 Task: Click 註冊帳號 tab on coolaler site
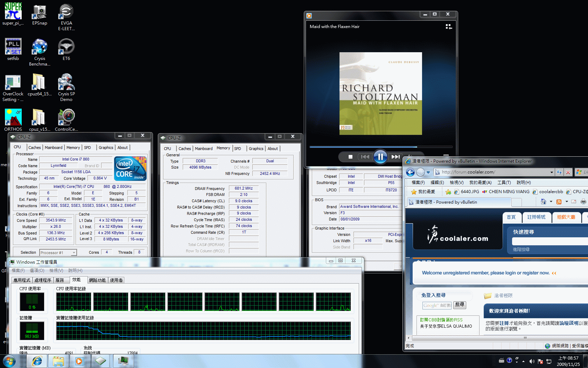tap(536, 217)
